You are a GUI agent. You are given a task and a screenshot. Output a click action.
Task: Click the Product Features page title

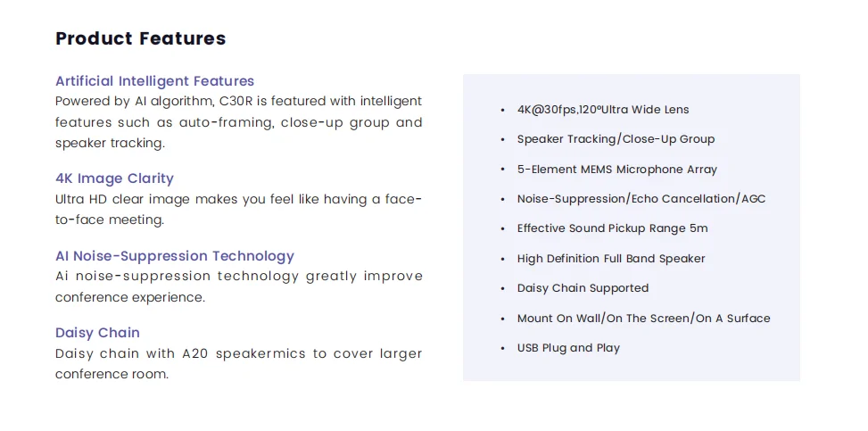(x=140, y=38)
